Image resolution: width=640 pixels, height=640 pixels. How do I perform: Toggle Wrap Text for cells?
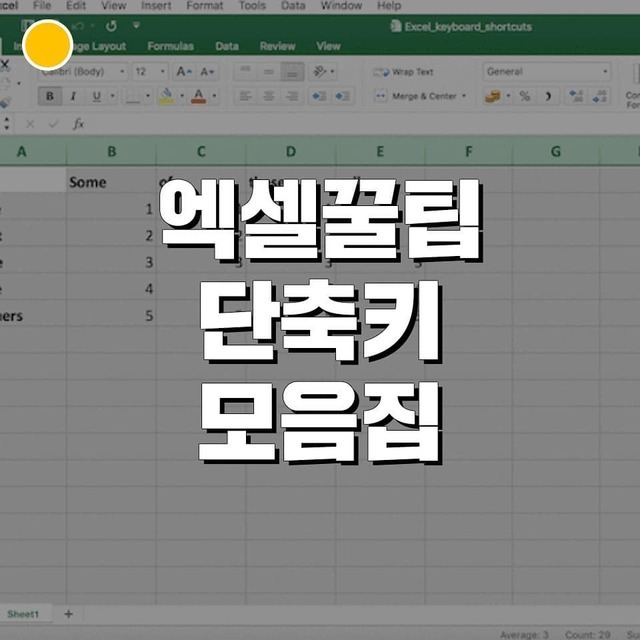click(x=403, y=72)
